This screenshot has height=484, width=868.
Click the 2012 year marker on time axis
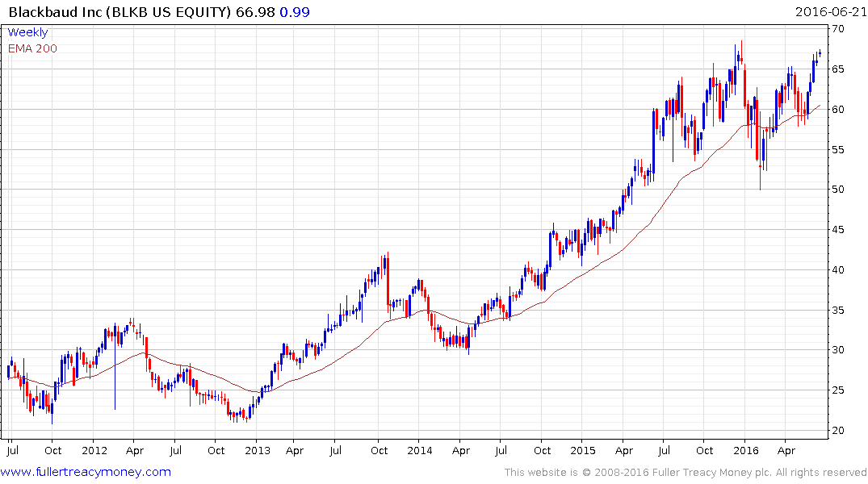click(x=94, y=449)
